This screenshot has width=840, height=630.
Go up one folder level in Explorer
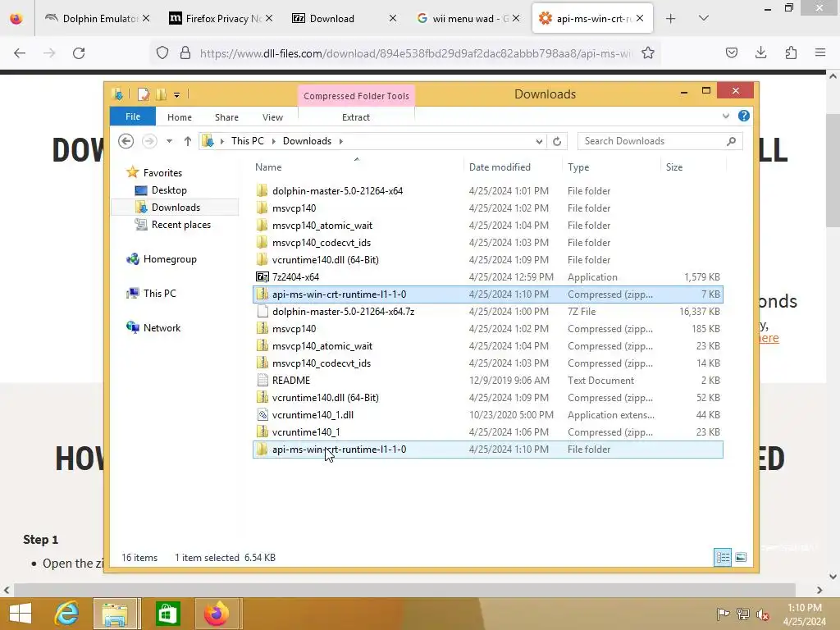(x=187, y=141)
